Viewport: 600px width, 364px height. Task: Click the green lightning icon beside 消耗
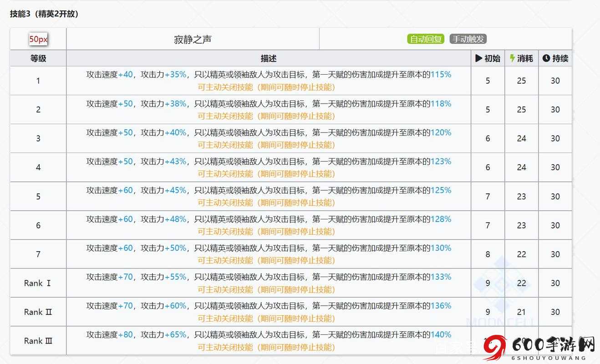(512, 58)
